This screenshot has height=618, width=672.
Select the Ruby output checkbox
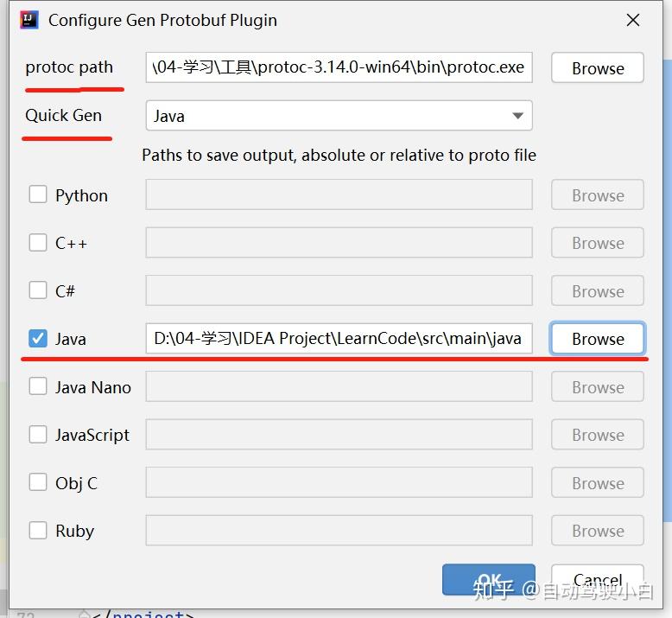38,531
